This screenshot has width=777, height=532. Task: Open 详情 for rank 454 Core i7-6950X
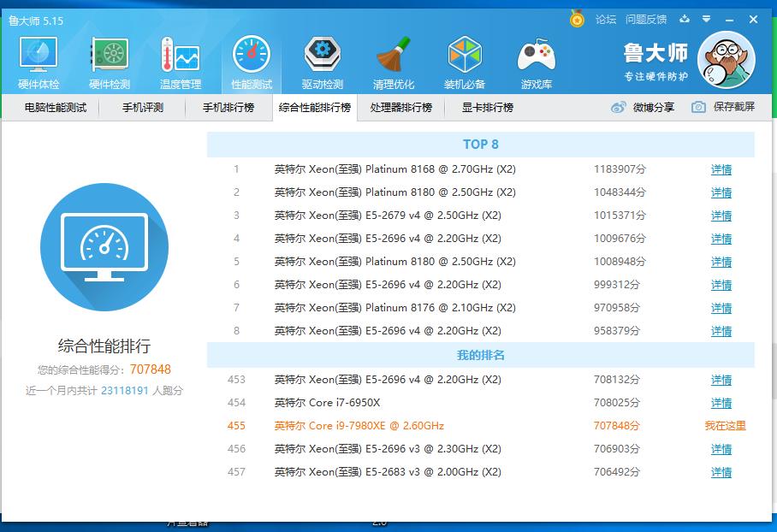721,403
